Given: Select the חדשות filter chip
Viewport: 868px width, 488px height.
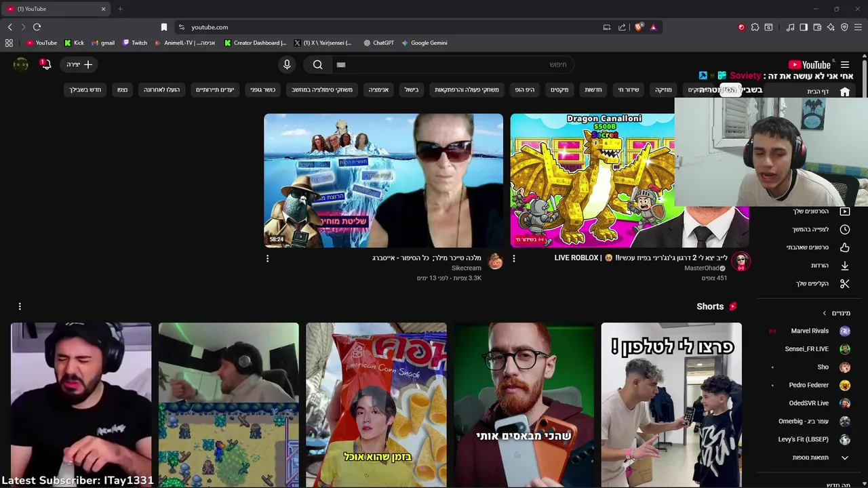Looking at the screenshot, I should (593, 89).
